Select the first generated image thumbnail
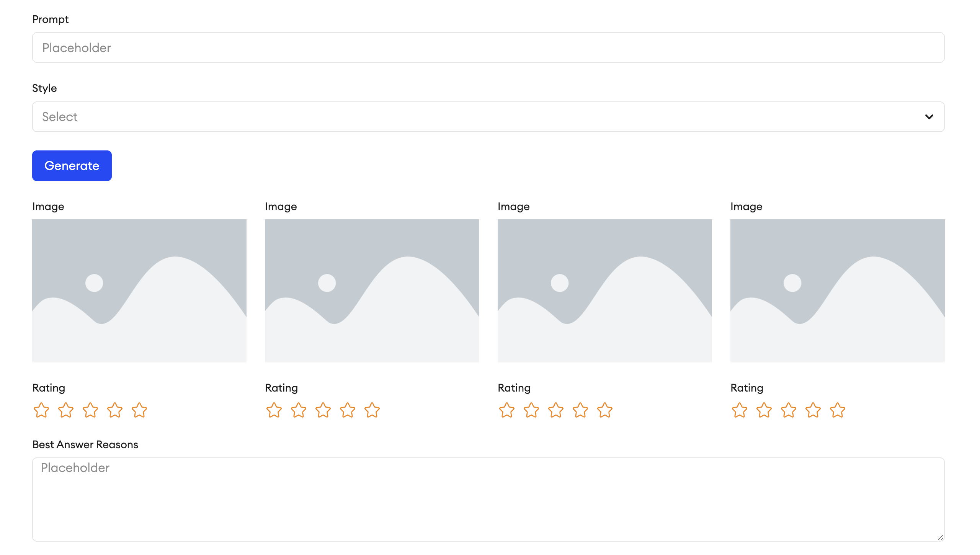The height and width of the screenshot is (555, 980). [x=139, y=291]
